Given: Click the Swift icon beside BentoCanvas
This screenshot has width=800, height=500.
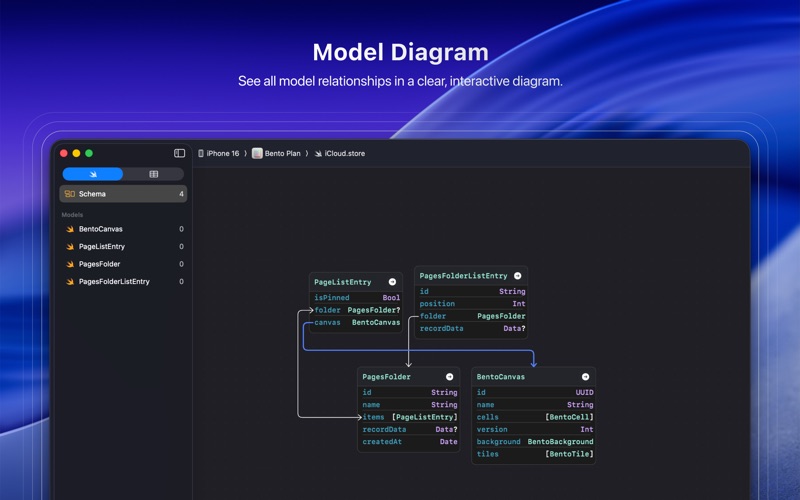Looking at the screenshot, I should pos(70,229).
